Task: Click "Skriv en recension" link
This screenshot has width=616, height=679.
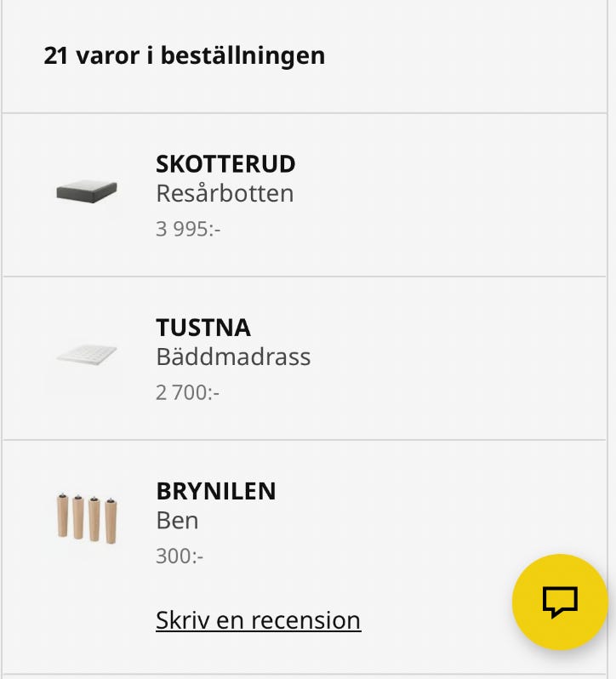Action: 258,620
